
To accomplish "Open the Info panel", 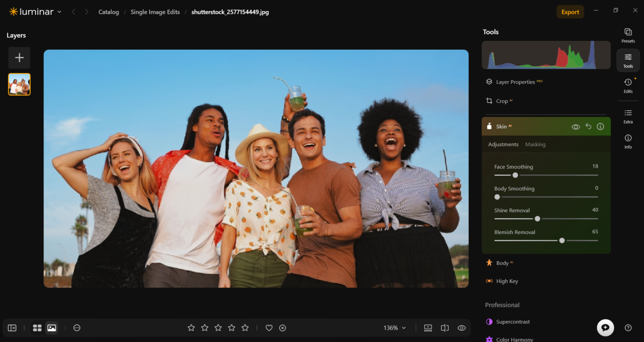I will [x=628, y=142].
